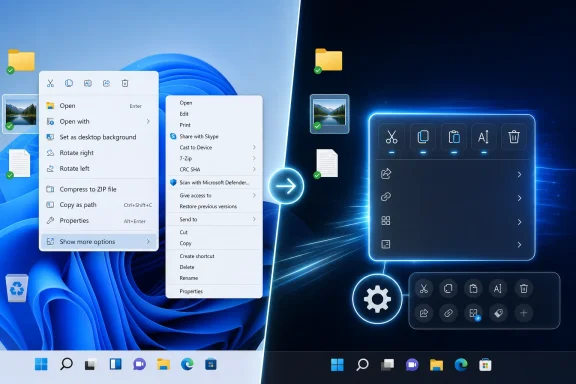The width and height of the screenshot is (576, 384).
Task: Select the landscape image thumbnail on dark desktop
Action: [330, 114]
